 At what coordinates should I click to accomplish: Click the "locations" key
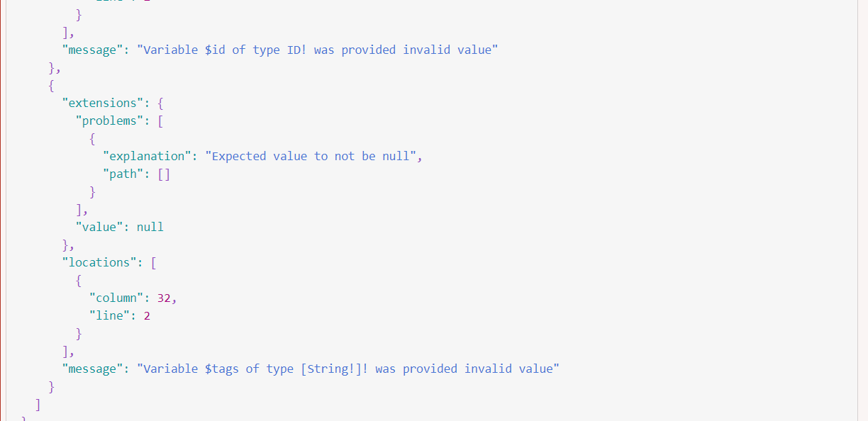(x=99, y=262)
